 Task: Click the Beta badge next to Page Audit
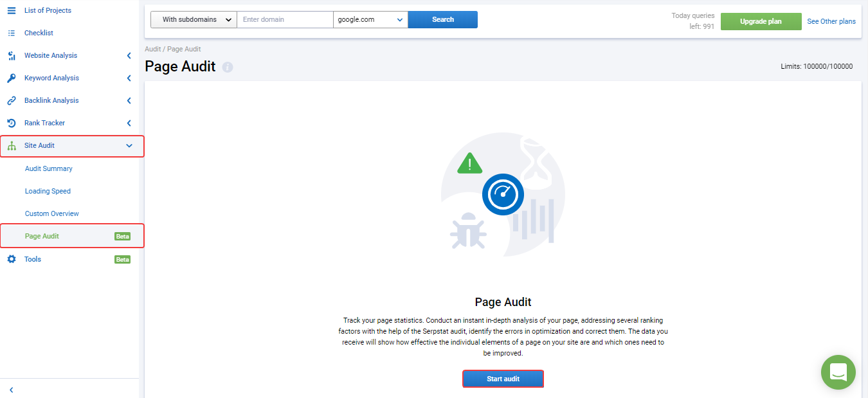coord(122,237)
